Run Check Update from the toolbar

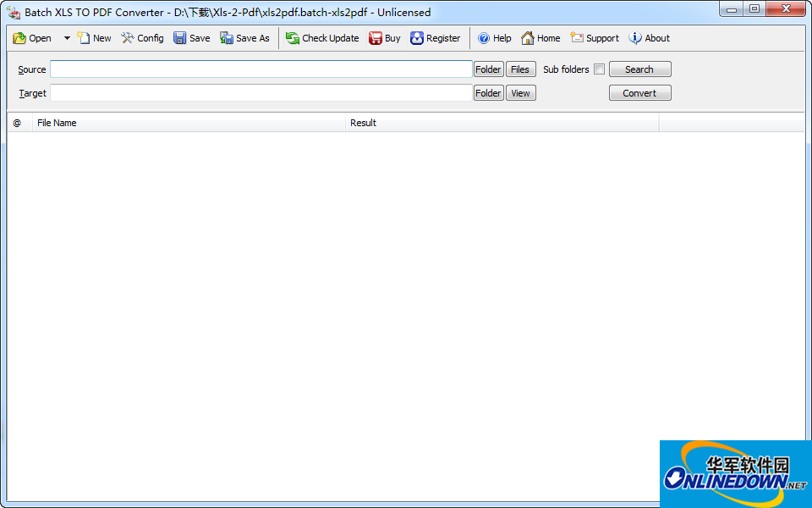click(322, 38)
